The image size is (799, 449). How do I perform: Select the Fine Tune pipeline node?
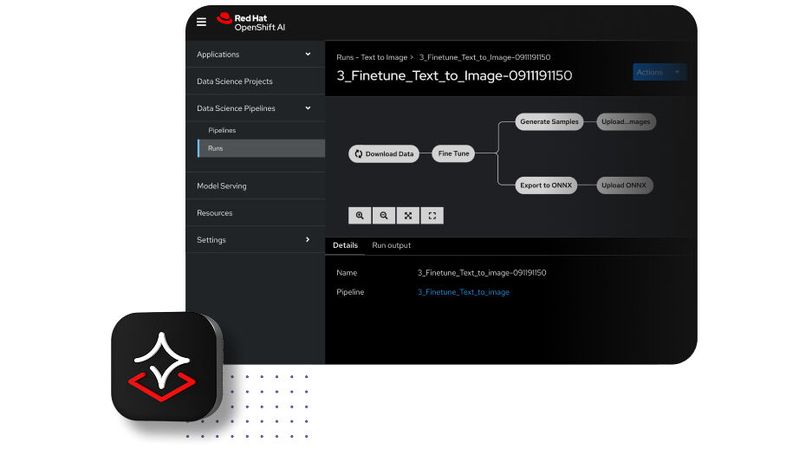point(454,153)
